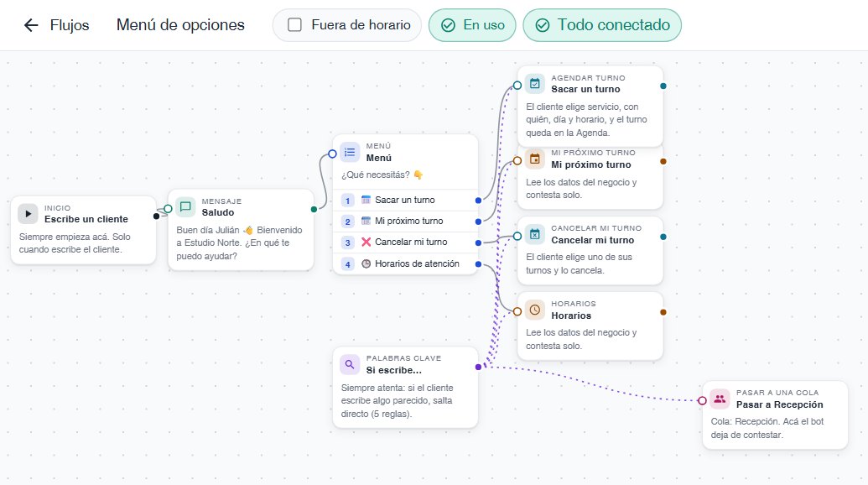
Task: Click the list icon on Menú node
Action: click(350, 152)
